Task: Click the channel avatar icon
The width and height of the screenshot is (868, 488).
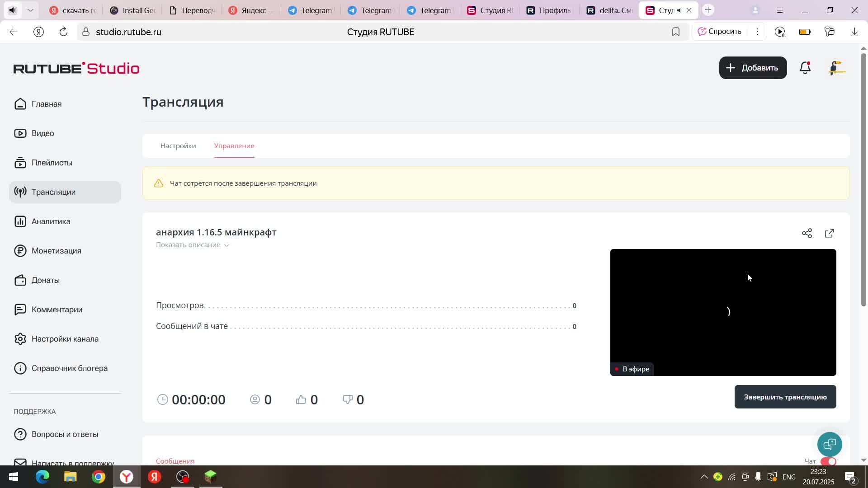Action: [837, 68]
